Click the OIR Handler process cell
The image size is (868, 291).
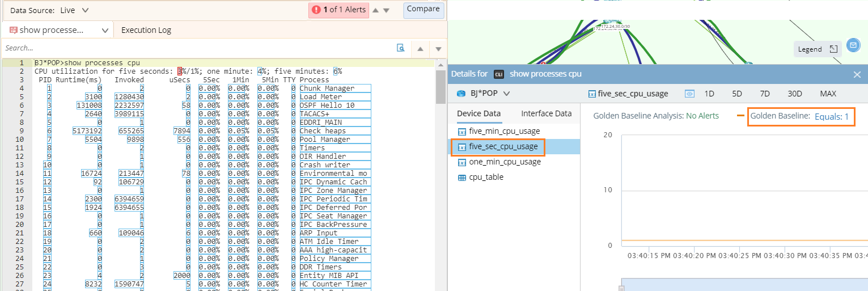pyautogui.click(x=335, y=157)
